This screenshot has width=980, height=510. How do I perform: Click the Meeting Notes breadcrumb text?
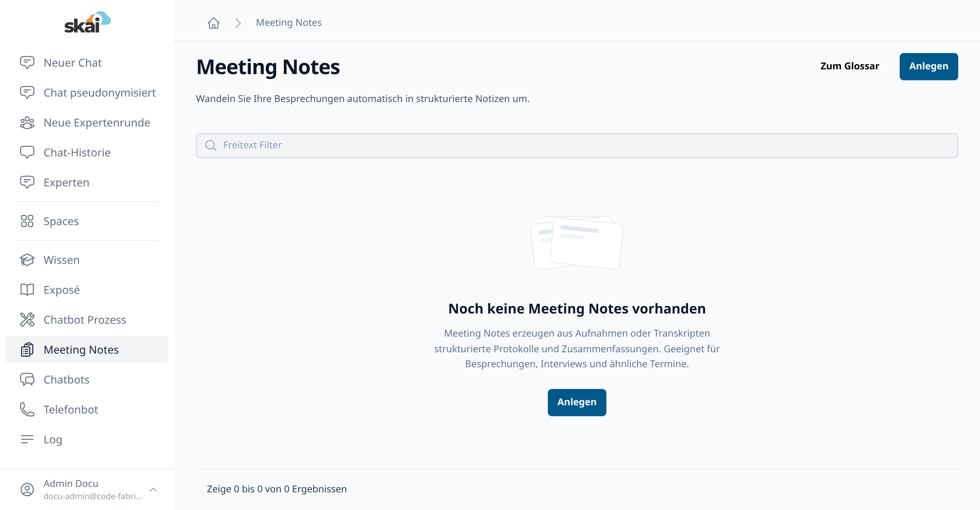[289, 23]
